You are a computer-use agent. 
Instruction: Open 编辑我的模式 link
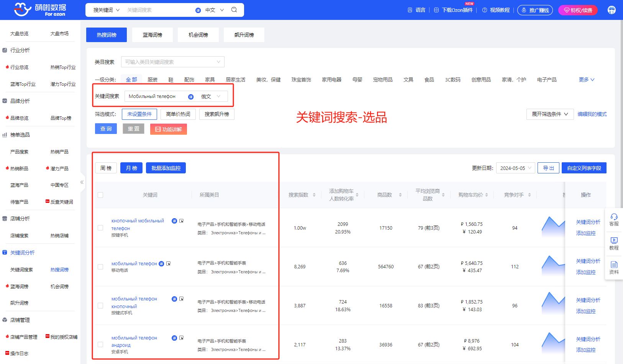tap(592, 114)
